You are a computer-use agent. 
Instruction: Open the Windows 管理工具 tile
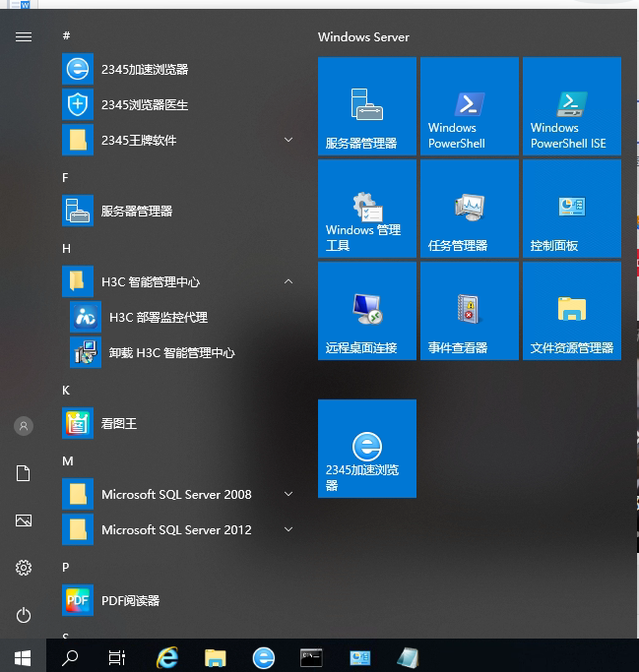click(367, 209)
